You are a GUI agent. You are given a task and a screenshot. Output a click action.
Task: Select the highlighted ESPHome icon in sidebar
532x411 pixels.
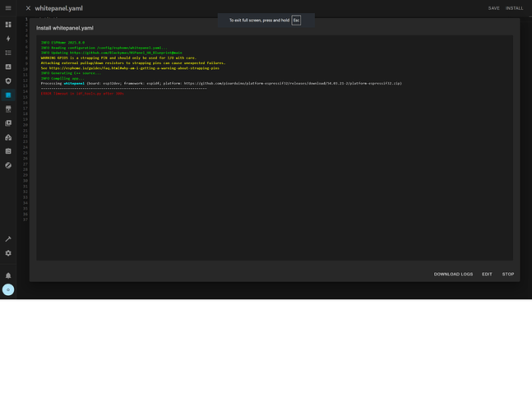tap(8, 95)
